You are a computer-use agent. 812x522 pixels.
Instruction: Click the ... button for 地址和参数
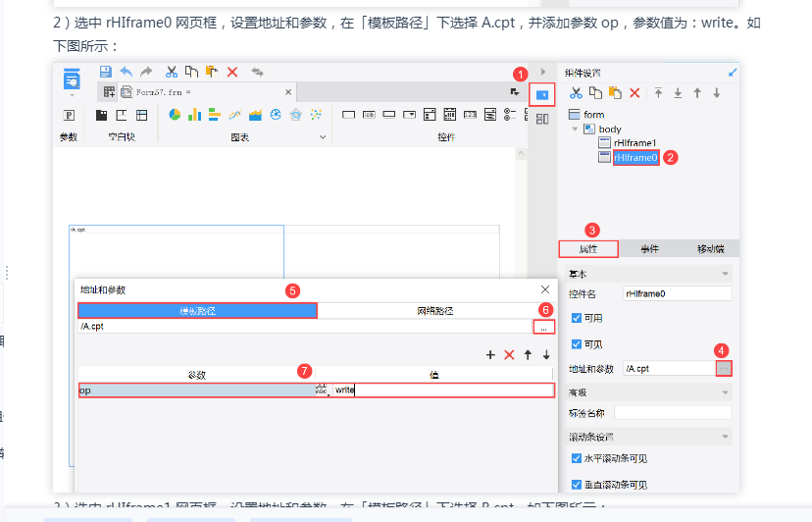[x=724, y=369]
